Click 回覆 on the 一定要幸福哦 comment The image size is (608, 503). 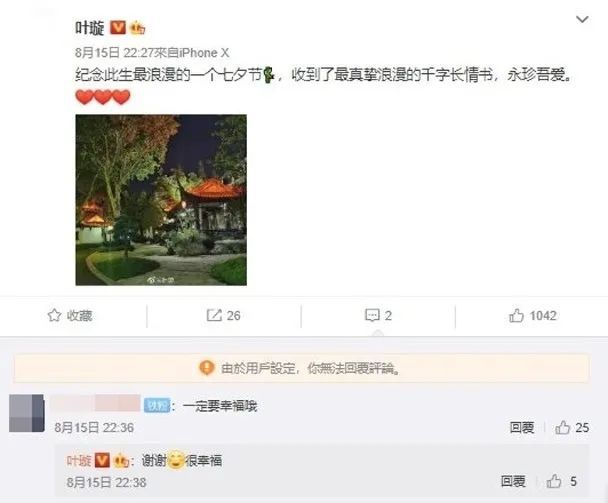[x=522, y=427]
